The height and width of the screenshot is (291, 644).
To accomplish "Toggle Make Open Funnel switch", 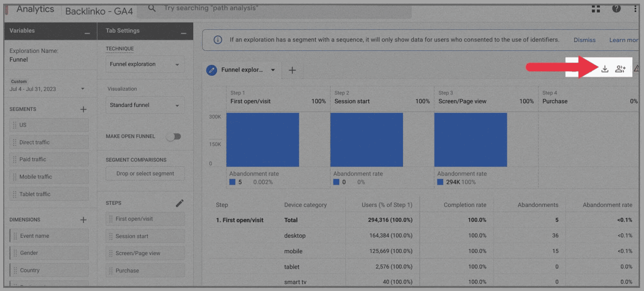I will 174,137.
